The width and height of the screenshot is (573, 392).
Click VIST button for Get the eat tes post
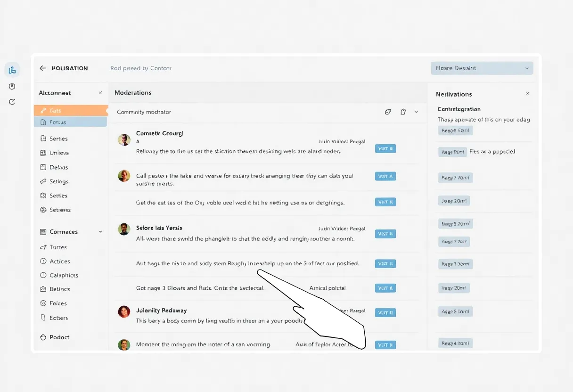click(385, 202)
